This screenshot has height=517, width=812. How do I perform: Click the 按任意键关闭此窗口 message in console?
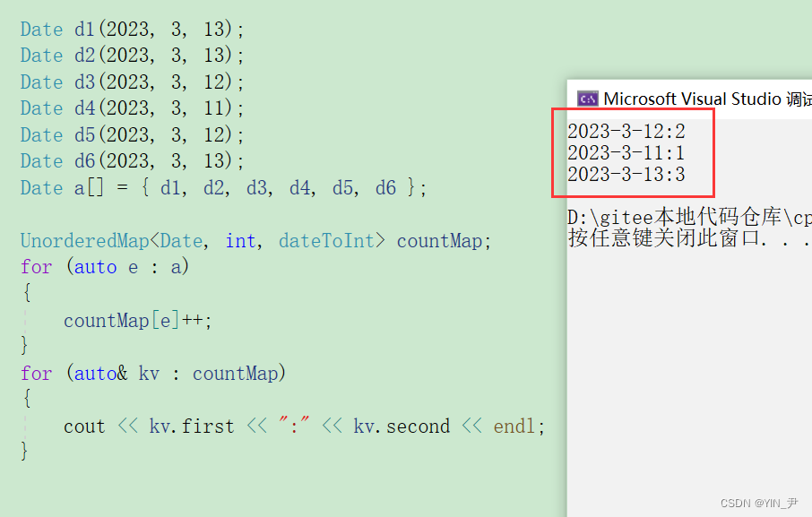(x=689, y=238)
